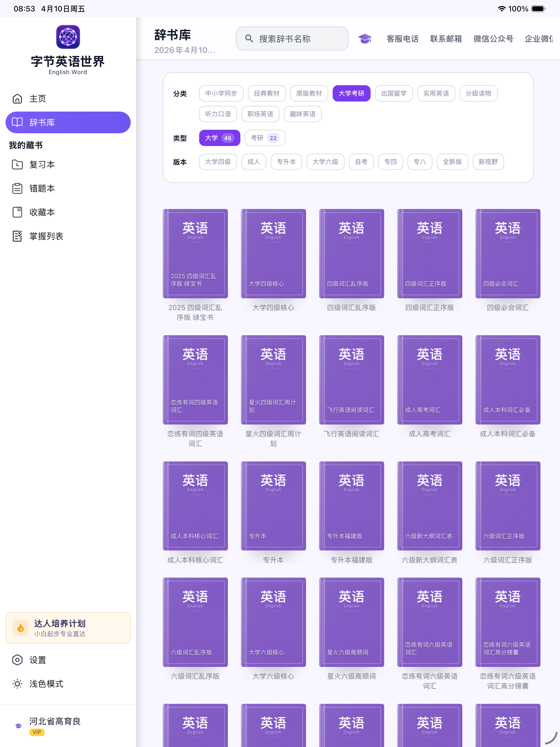Click the magnifier icon in search field
The image size is (560, 747).
tap(249, 39)
